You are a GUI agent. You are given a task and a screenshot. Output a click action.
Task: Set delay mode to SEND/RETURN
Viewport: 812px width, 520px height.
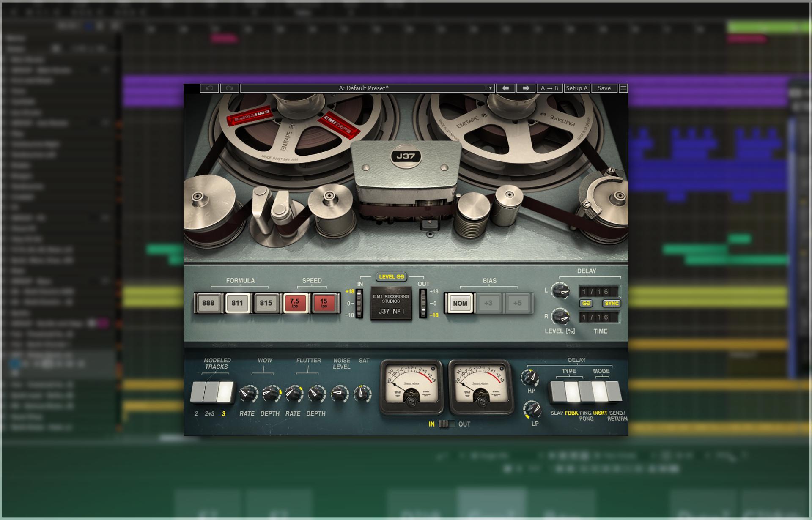coord(614,392)
